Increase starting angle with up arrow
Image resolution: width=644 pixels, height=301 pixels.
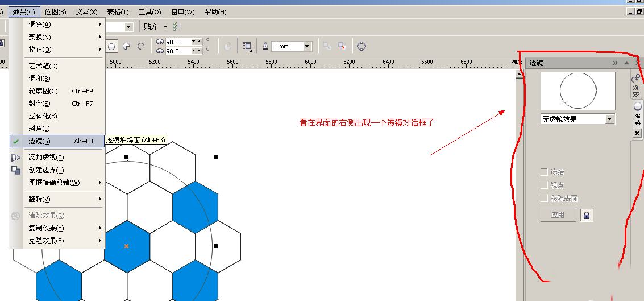(200, 42)
